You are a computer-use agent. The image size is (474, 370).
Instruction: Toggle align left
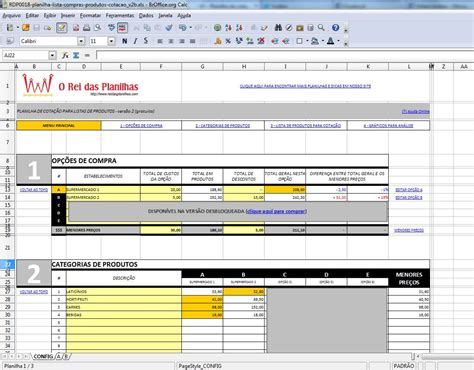click(x=160, y=41)
